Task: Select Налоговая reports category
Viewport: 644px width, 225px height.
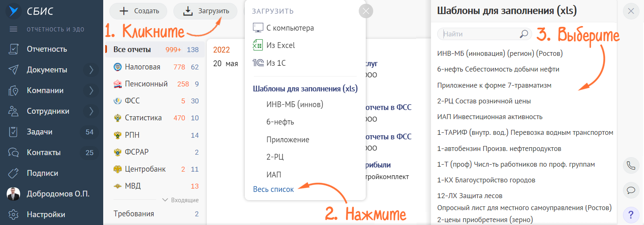Action: (x=142, y=67)
